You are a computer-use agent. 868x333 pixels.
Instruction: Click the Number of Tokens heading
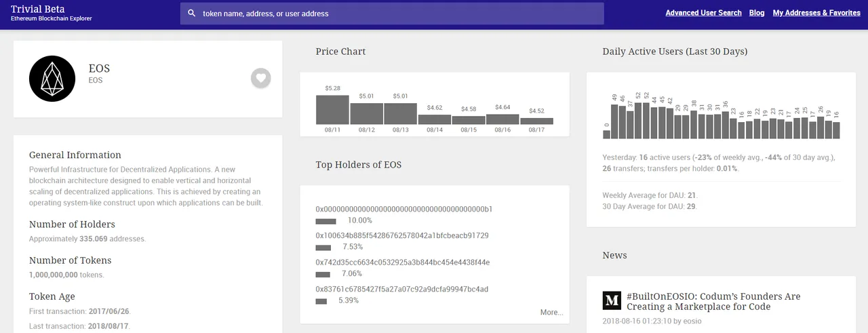coord(70,260)
